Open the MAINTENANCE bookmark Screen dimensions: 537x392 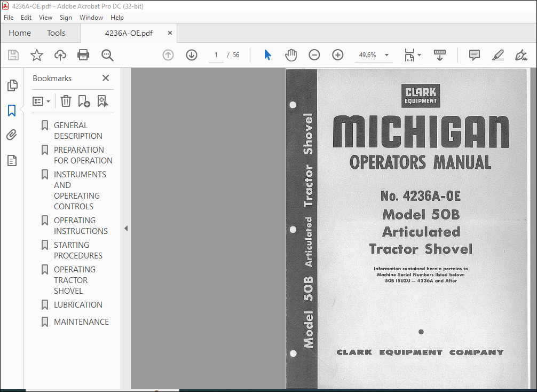(x=81, y=322)
